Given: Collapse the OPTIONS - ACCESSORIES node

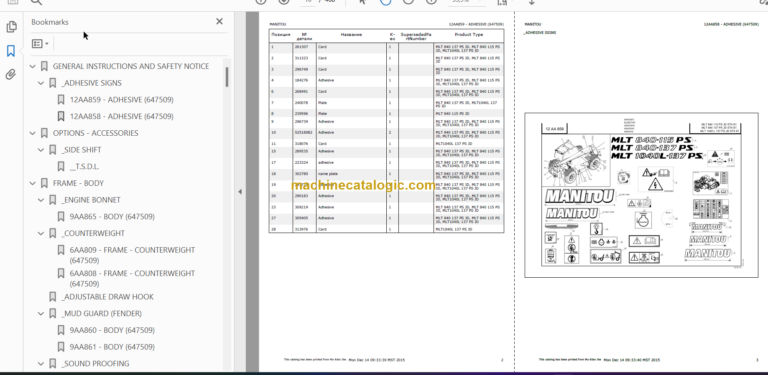Looking at the screenshot, I should click(x=33, y=133).
